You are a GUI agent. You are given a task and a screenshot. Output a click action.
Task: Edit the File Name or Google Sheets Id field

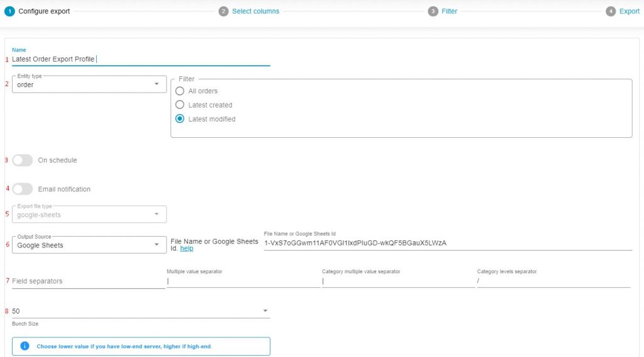[448, 243]
